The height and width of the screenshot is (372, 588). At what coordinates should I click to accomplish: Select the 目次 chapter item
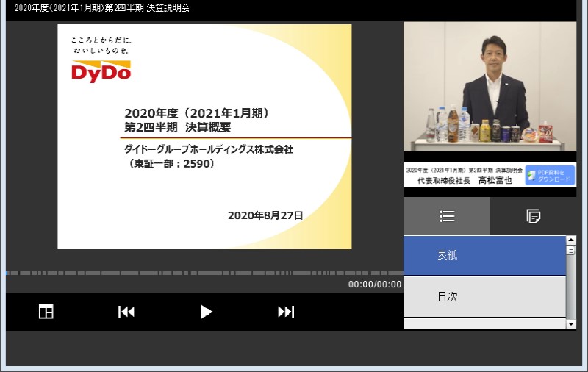[x=484, y=296]
